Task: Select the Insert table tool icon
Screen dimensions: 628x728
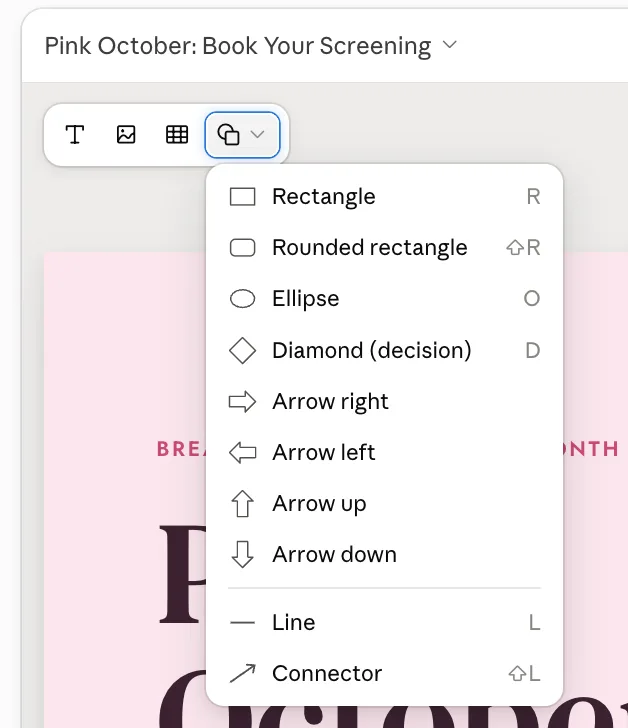Action: click(x=177, y=135)
